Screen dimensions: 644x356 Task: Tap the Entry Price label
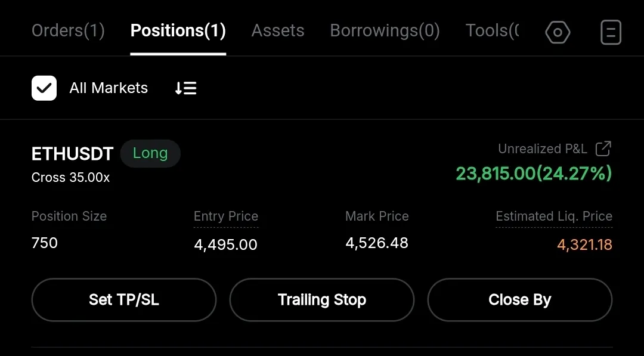coord(226,216)
